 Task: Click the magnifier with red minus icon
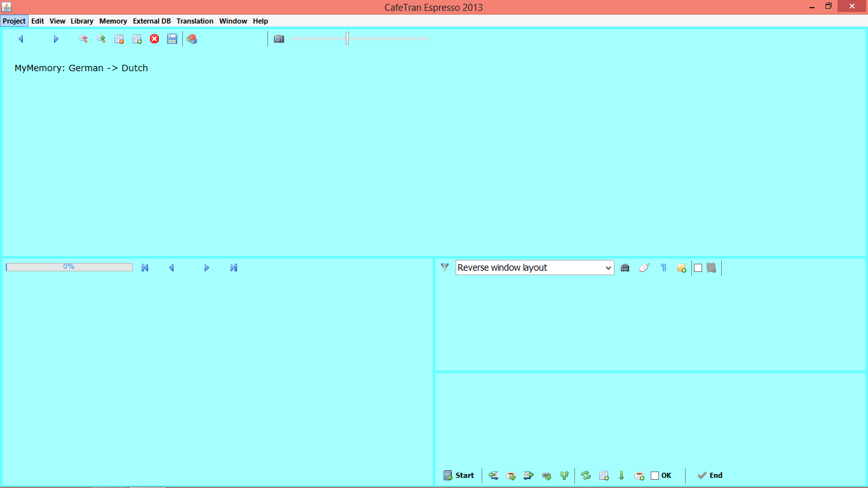(x=83, y=39)
